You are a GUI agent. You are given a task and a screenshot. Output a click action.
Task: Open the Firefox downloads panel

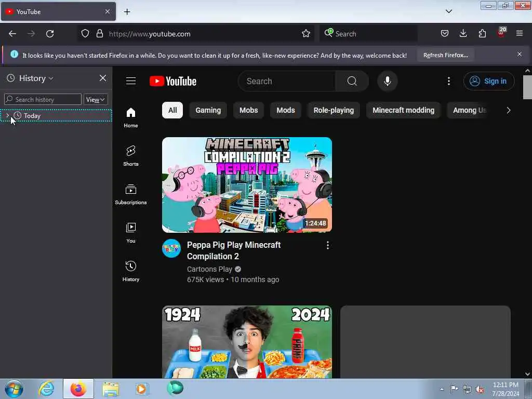[x=463, y=34]
